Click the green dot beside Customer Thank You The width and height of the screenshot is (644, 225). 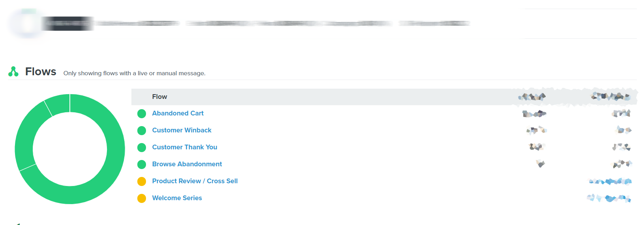142,147
